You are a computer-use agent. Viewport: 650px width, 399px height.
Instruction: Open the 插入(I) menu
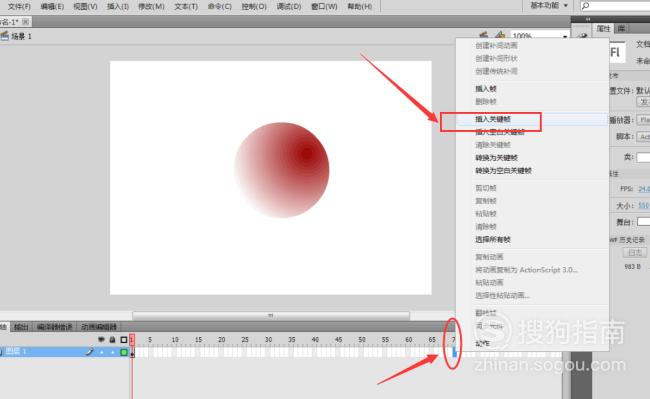click(x=118, y=7)
